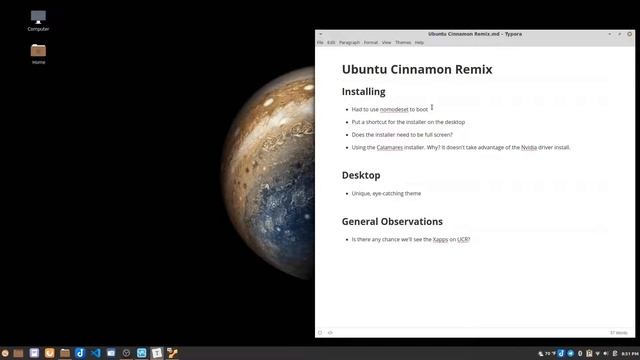The height and width of the screenshot is (360, 640).
Task: Click the weather temperature tray applet
Action: tap(547, 353)
